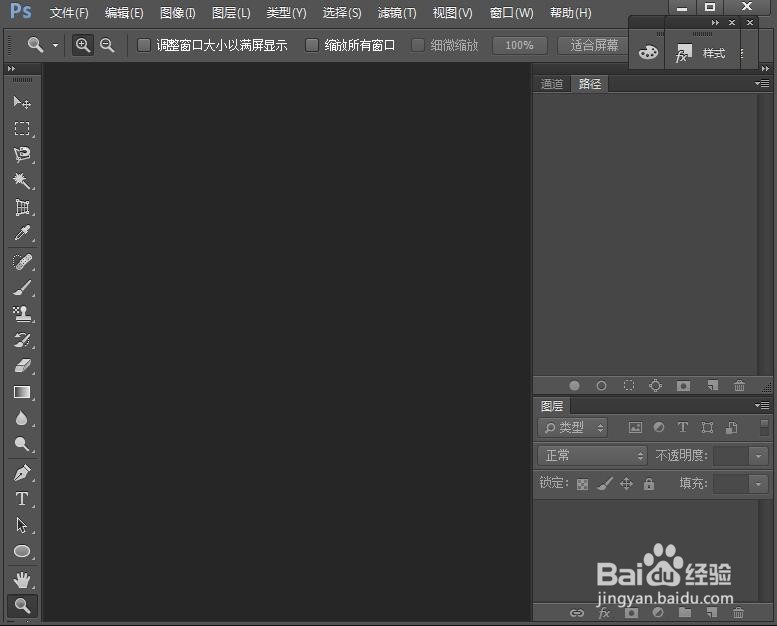Select the Path Selection tool

[x=22, y=525]
